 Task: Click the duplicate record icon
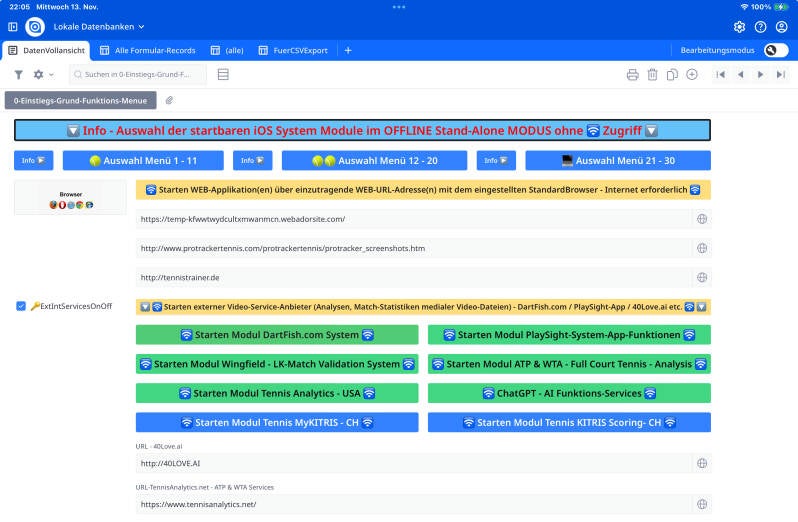point(672,75)
